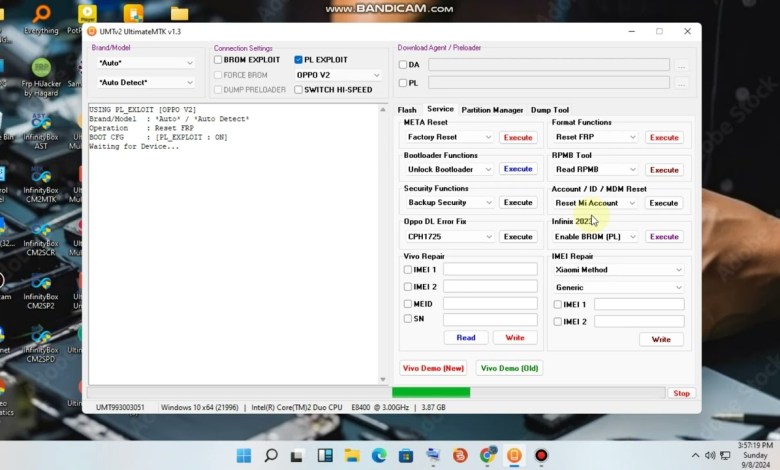Click the Windows Start button
Image resolution: width=780 pixels, height=470 pixels.
click(x=244, y=456)
